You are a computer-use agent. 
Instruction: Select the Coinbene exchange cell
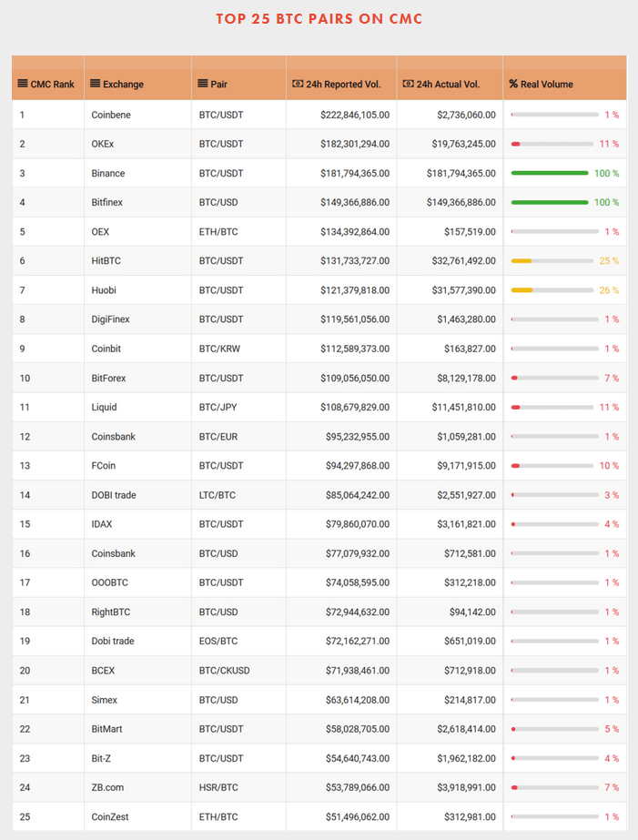click(137, 115)
